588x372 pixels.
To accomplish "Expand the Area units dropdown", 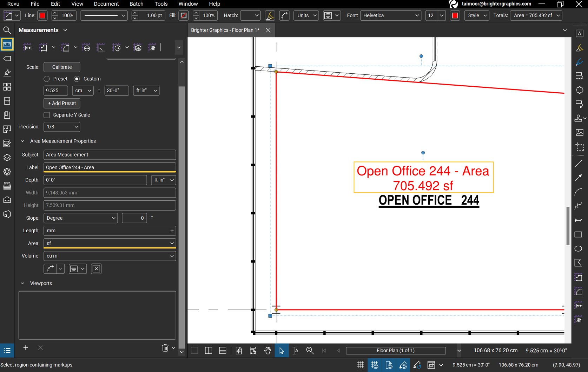I will click(x=172, y=243).
